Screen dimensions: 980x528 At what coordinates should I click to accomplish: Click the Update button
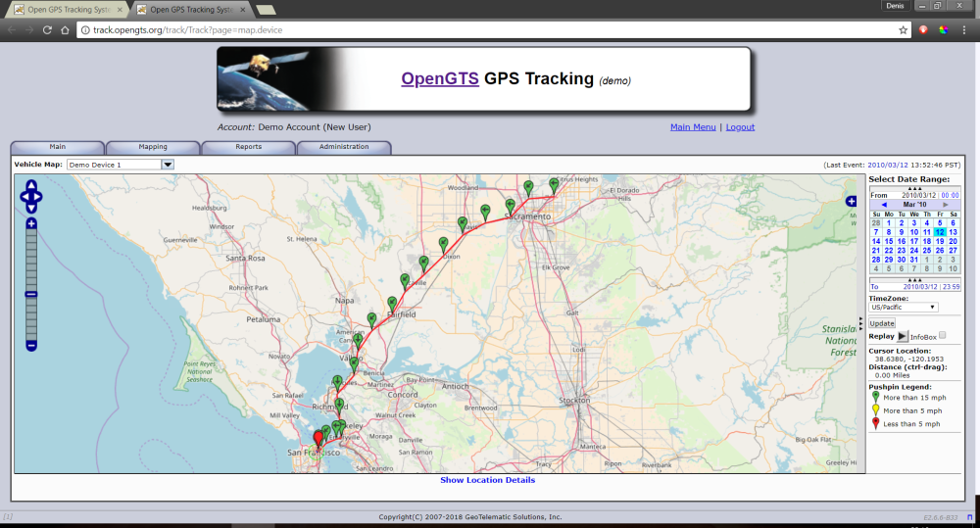882,323
